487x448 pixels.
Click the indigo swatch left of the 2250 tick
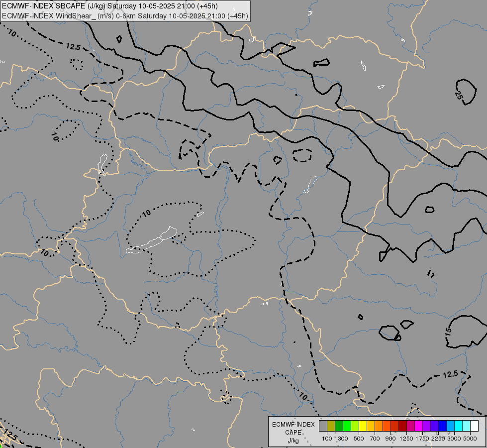pos(434,426)
